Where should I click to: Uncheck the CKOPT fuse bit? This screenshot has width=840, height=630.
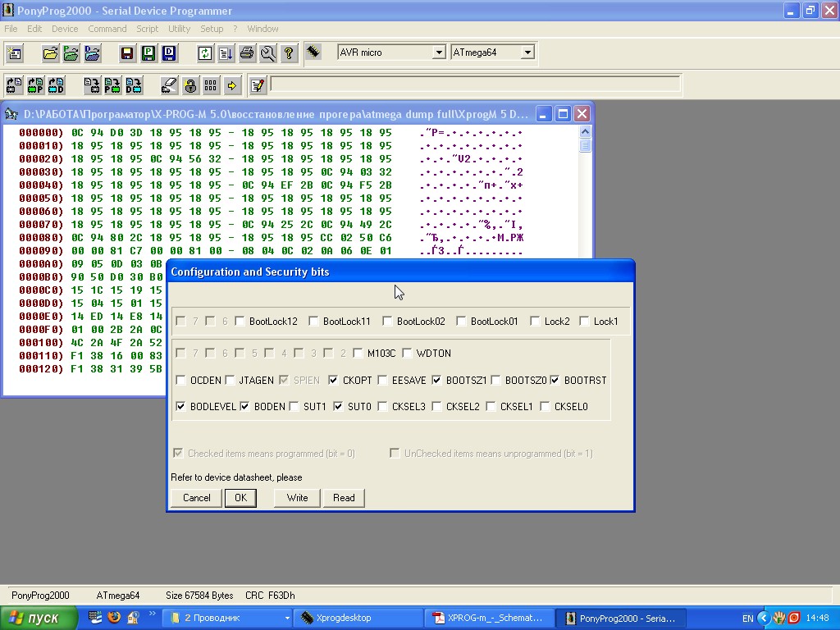point(333,380)
